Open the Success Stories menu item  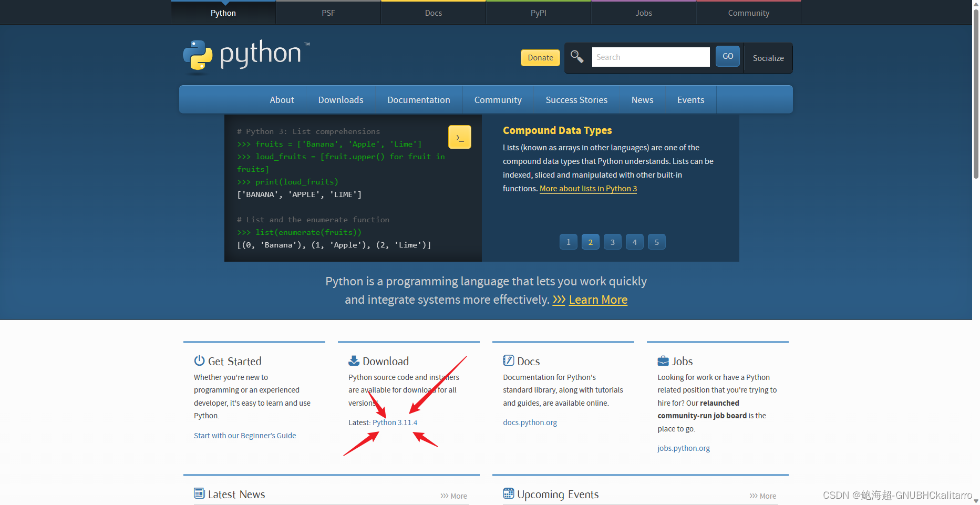pos(576,100)
